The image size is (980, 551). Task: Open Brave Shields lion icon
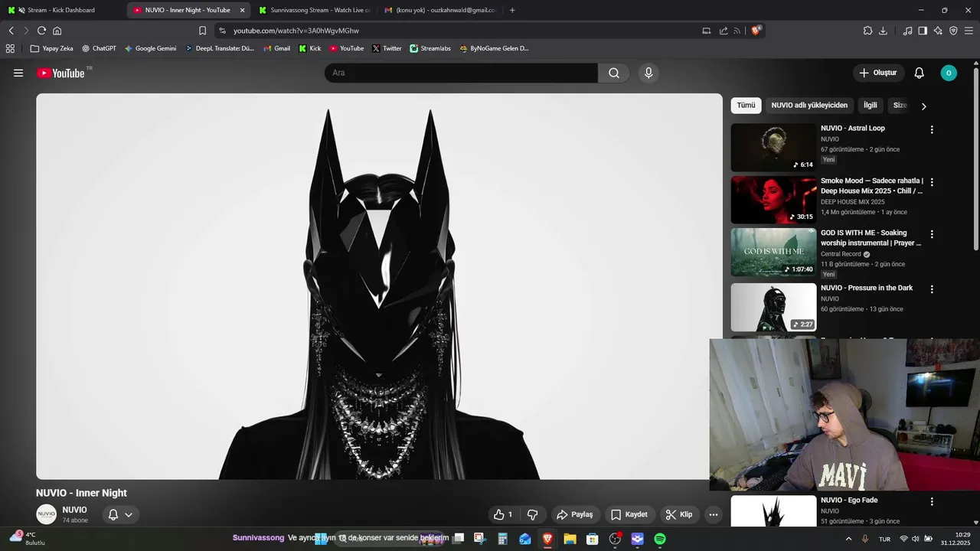[x=756, y=31]
